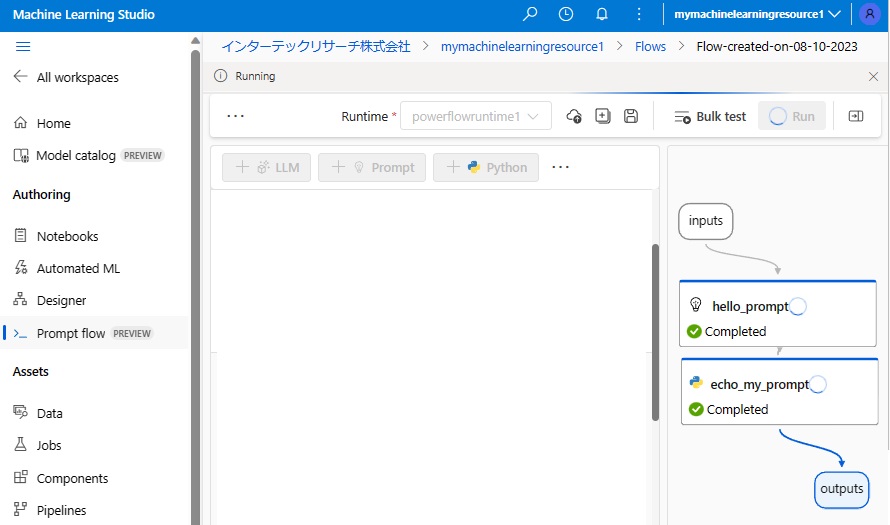Select Prompt flow in the sidebar
Image resolution: width=890 pixels, height=525 pixels.
[x=94, y=333]
